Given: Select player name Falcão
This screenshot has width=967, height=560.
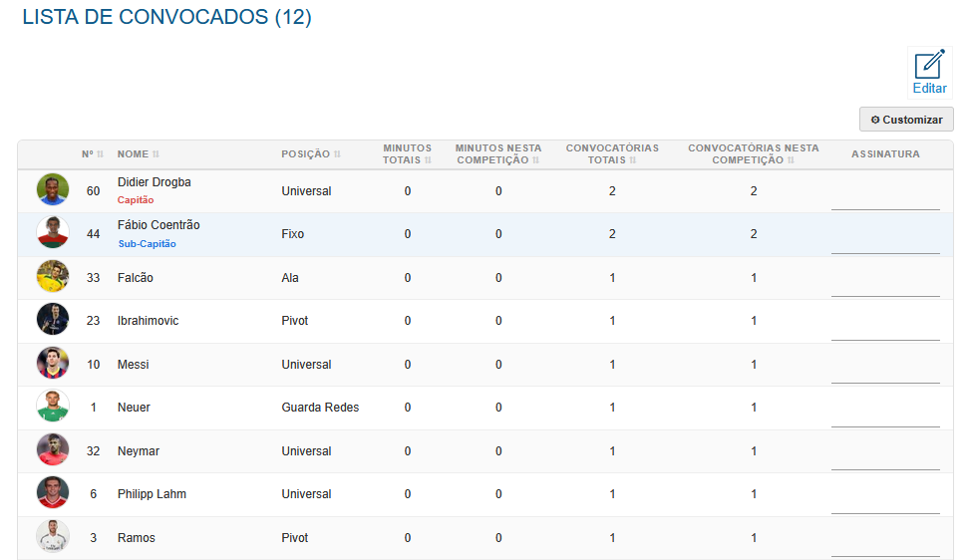Looking at the screenshot, I should [x=135, y=278].
